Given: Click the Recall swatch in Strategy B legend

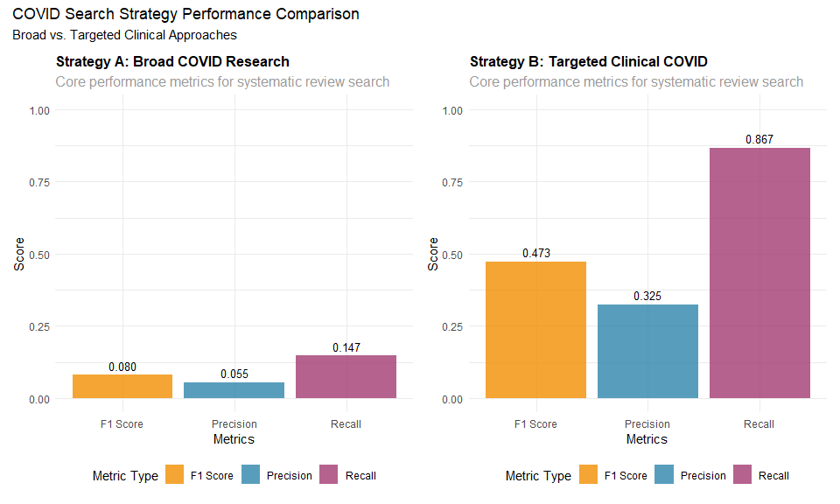Looking at the screenshot, I should click(x=744, y=475).
